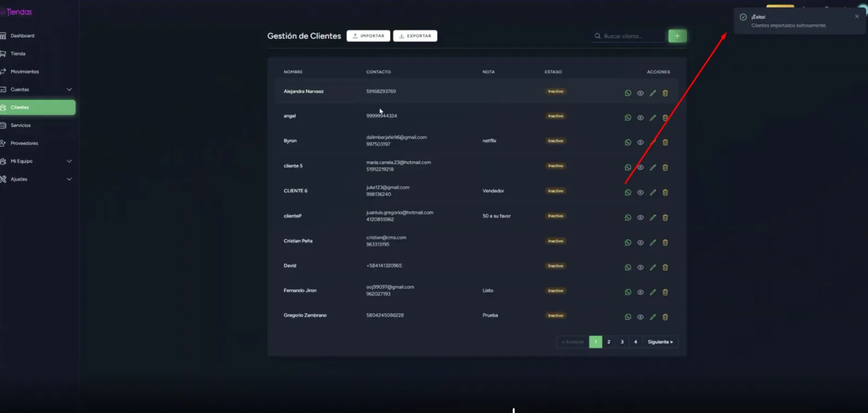The height and width of the screenshot is (413, 868).
Task: Delete the Alejandra Narvaez client
Action: point(665,93)
